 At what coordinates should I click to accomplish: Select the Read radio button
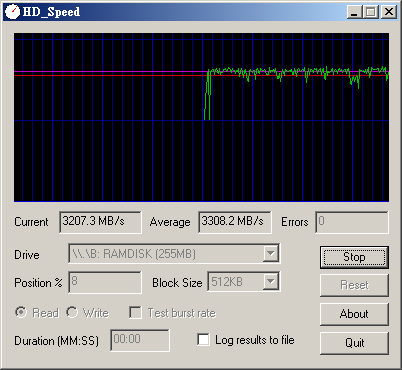(21, 312)
